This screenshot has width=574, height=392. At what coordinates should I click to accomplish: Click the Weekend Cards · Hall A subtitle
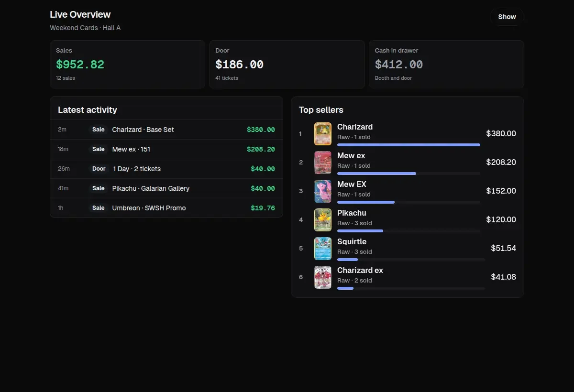[85, 28]
